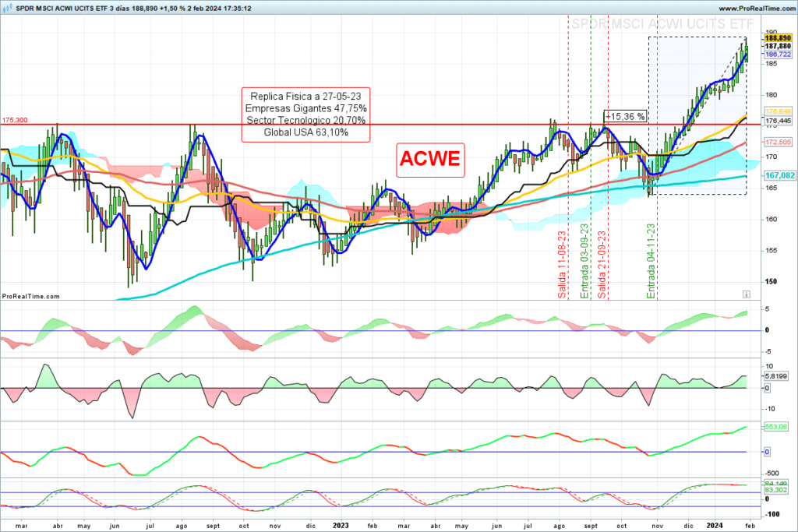Click the candlestick chart icon beside the title
The width and height of the screenshot is (798, 532).
click(7, 8)
